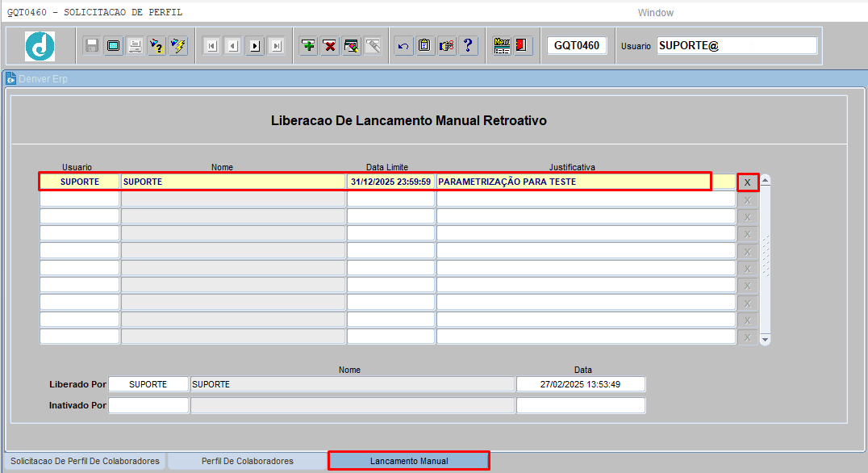Switch to the Perfil De Colaboradores tab

click(x=248, y=461)
